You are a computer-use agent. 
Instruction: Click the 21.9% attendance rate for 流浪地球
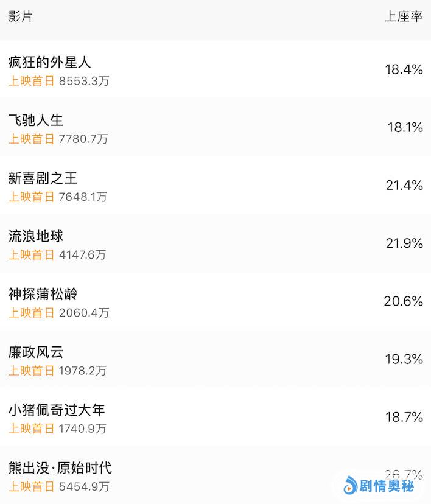click(404, 243)
